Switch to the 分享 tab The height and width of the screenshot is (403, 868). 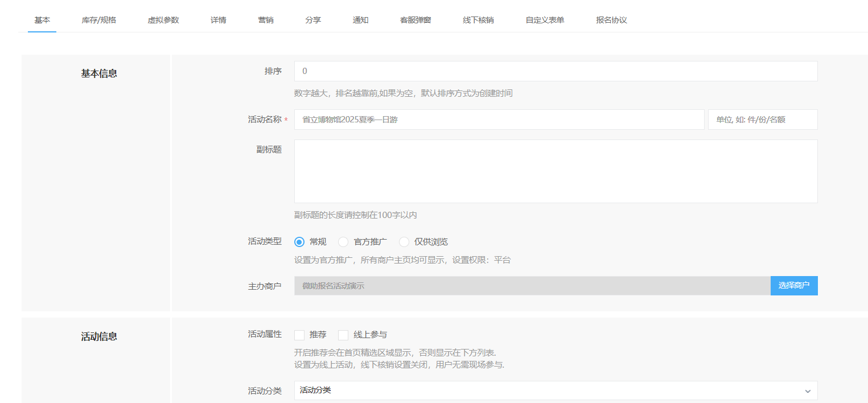[313, 19]
